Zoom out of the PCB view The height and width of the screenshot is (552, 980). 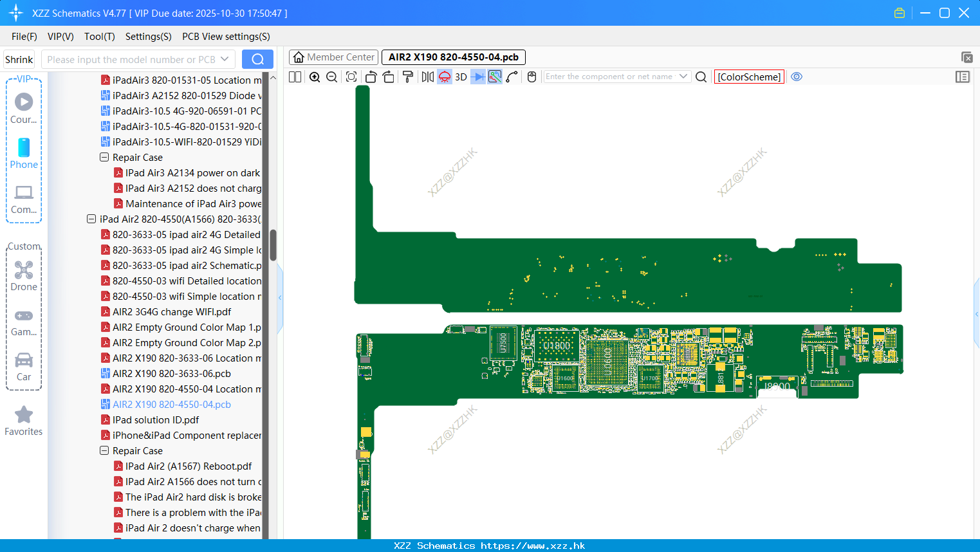[332, 77]
